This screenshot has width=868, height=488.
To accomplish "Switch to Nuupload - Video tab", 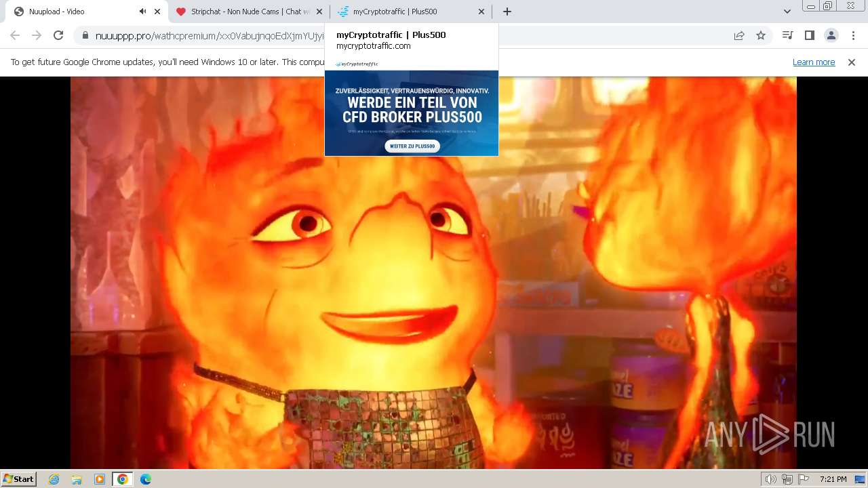I will pos(86,12).
